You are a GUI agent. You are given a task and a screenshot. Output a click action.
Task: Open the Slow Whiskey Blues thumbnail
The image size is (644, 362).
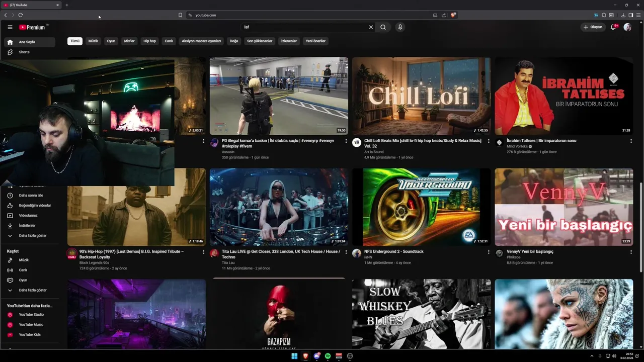coord(421,314)
